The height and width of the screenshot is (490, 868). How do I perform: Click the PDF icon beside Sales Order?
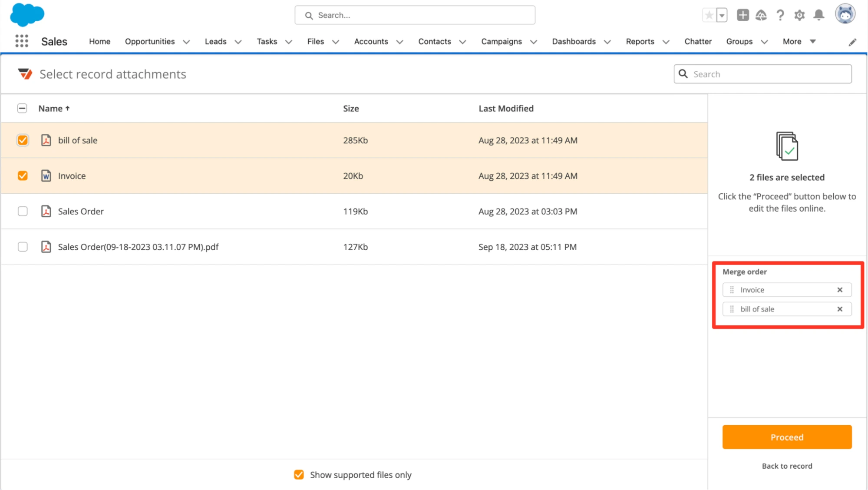[46, 212]
